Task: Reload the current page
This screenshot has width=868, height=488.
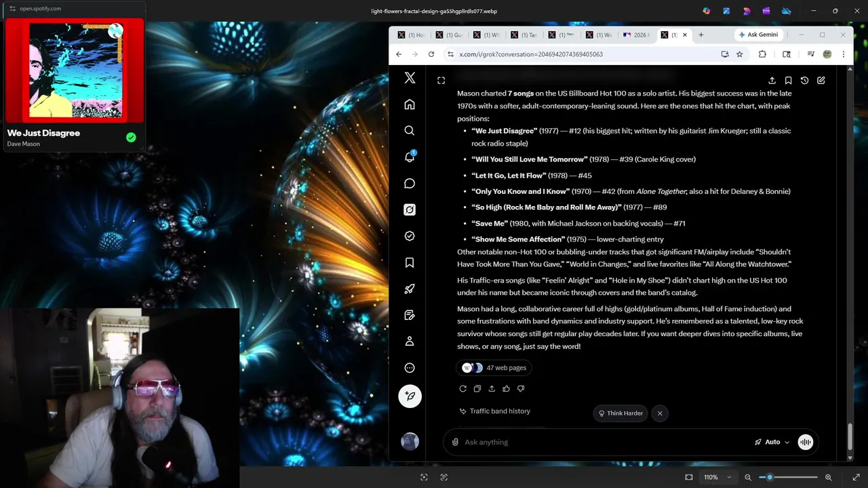Action: click(x=431, y=54)
